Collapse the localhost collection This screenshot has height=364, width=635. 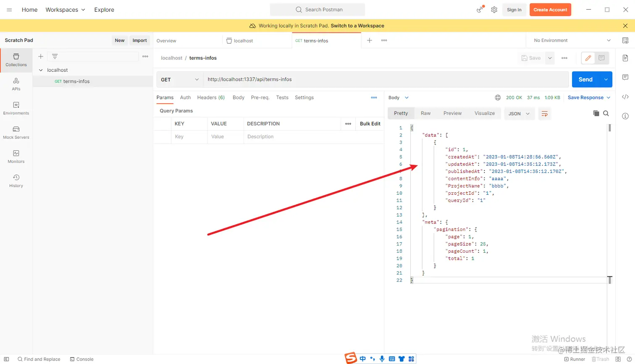tap(41, 70)
